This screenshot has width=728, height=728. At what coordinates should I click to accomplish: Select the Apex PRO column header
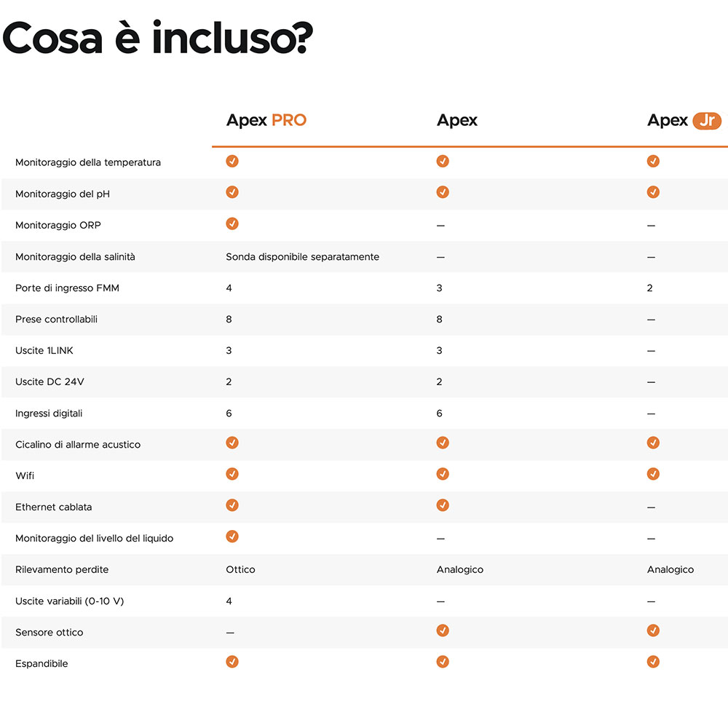(x=266, y=121)
